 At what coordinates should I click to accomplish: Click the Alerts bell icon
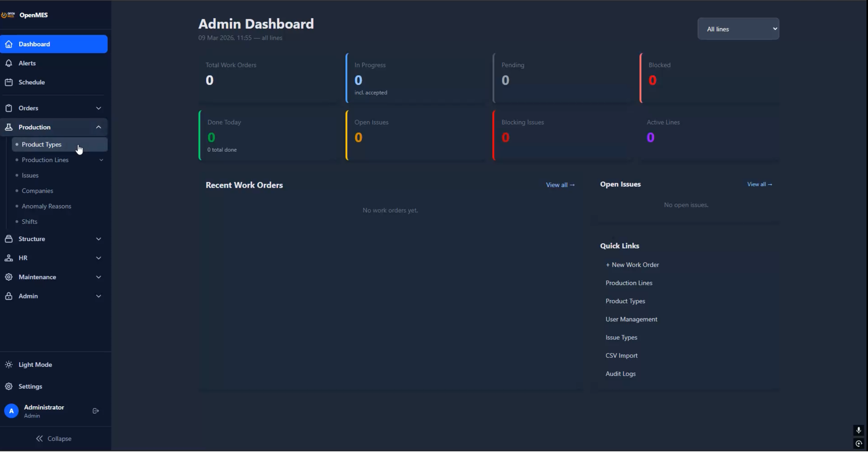9,63
